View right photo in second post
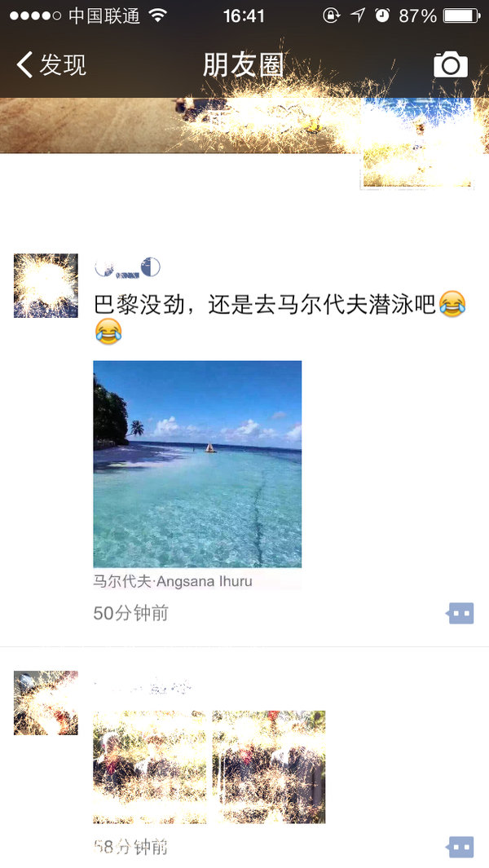The image size is (489, 868). (x=269, y=767)
